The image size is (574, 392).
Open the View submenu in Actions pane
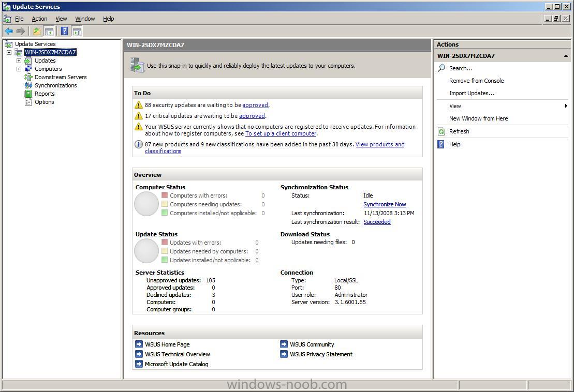[503, 106]
